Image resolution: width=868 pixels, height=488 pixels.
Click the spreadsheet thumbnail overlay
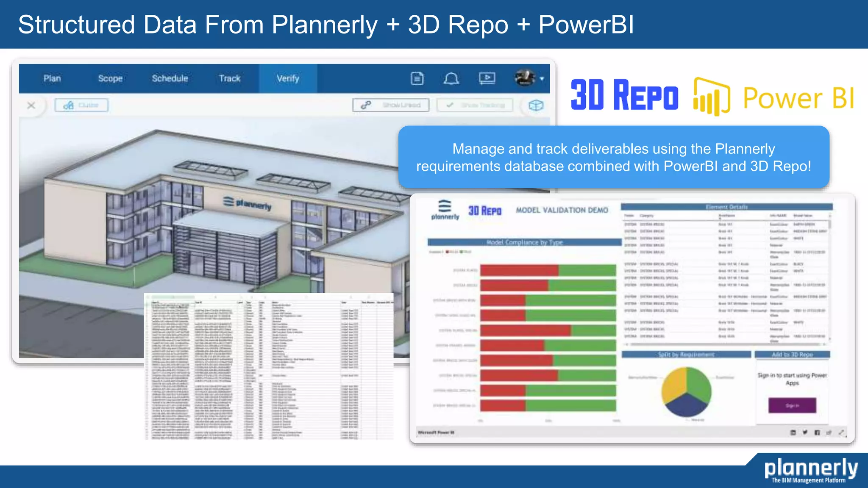click(268, 366)
